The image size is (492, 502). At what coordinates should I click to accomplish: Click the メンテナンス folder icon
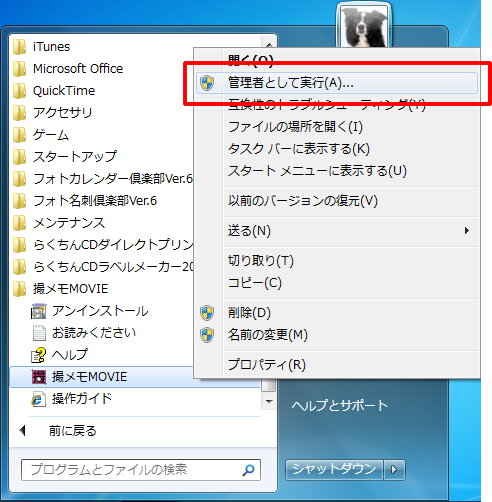[x=20, y=223]
